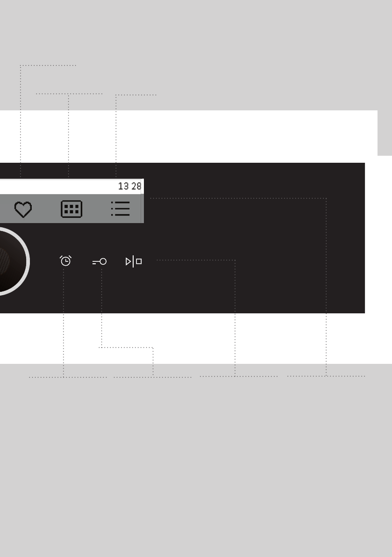The height and width of the screenshot is (557, 392).
Task: Stop the programme with the square symbol
Action: (x=139, y=261)
